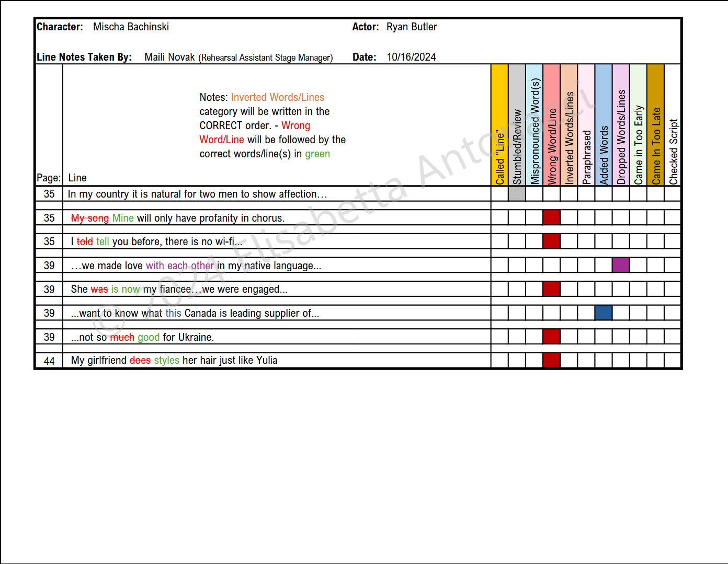Click gray Stumbled/Review cell for natural affection line
This screenshot has width=728, height=564.
(517, 194)
